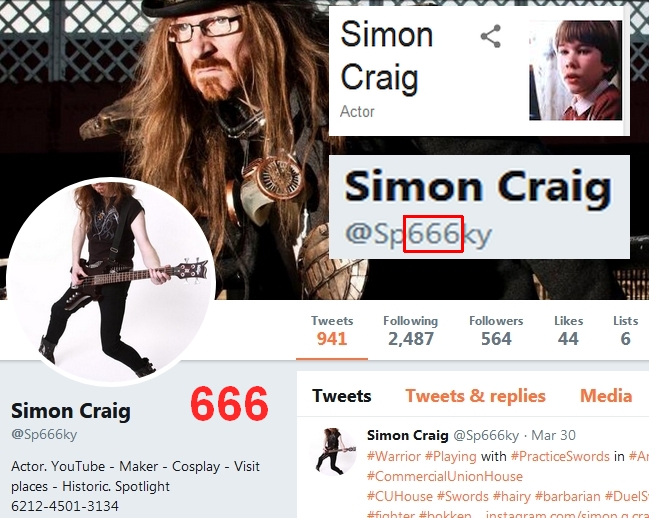
Task: Click the #Warrior hashtag link
Action: tap(393, 456)
